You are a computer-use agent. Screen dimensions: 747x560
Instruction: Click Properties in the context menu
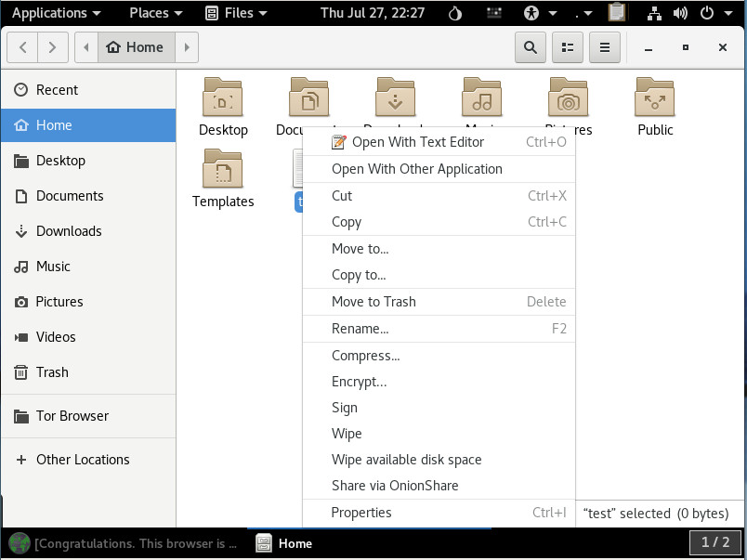pyautogui.click(x=361, y=513)
